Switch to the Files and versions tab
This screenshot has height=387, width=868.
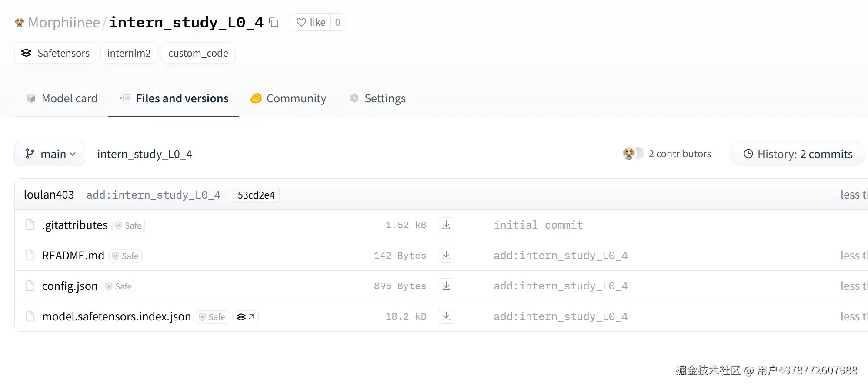point(174,98)
